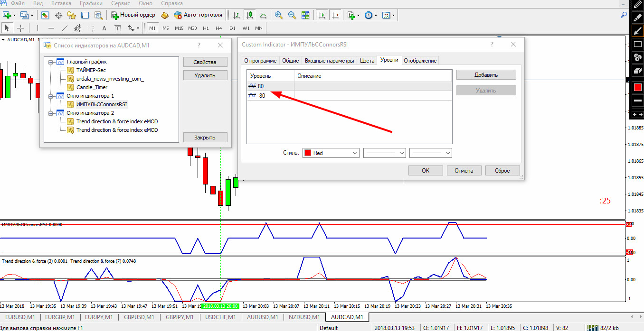
Task: Click the Добавить button
Action: click(486, 75)
